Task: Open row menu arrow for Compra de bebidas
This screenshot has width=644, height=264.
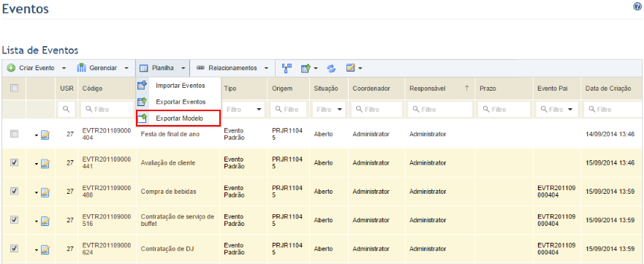Action: click(x=37, y=192)
